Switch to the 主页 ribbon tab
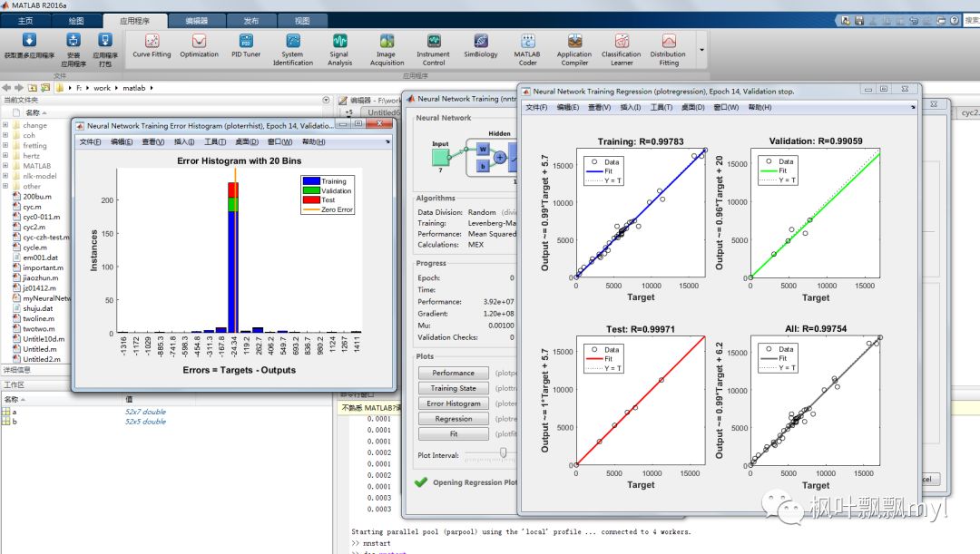Screen dimensions: 980x554 (x=25, y=21)
